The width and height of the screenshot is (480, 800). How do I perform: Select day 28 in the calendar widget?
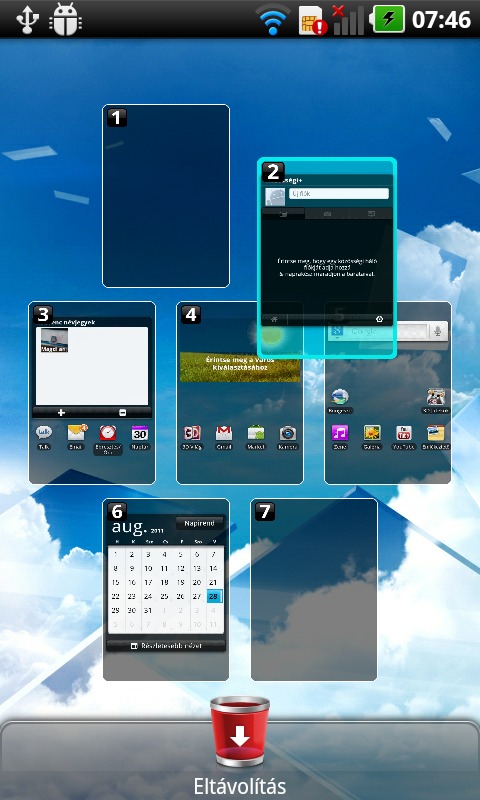(214, 596)
